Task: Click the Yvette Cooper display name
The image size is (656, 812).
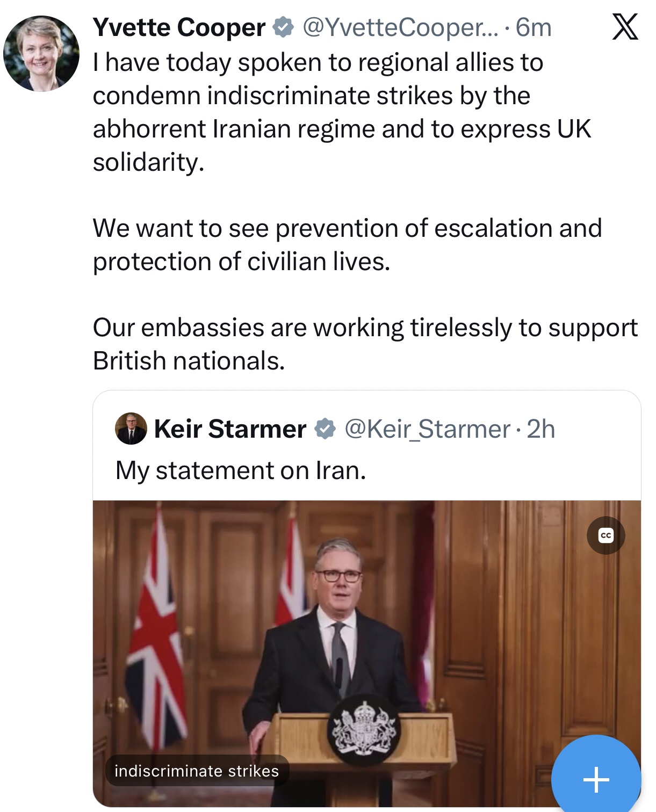Action: tap(179, 27)
